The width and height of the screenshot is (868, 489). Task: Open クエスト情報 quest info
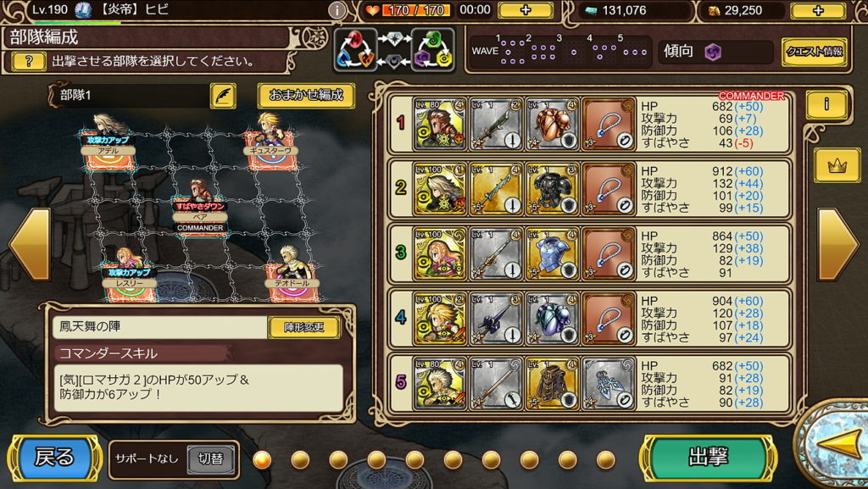pyautogui.click(x=815, y=52)
